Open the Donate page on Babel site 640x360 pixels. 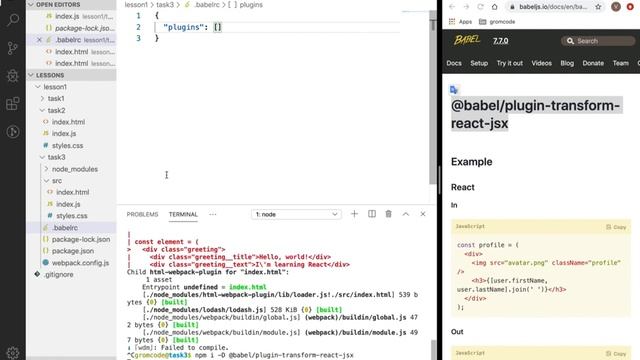tap(593, 63)
